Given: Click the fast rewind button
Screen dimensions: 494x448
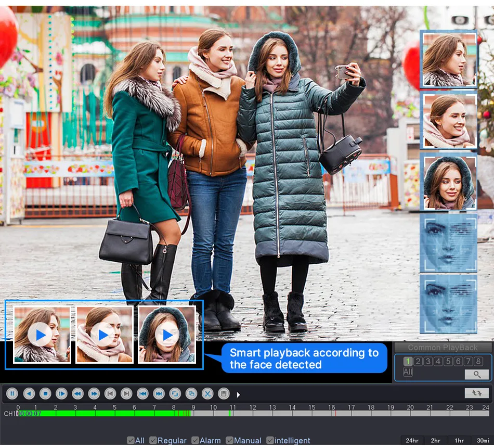Looking at the screenshot, I should [78, 393].
